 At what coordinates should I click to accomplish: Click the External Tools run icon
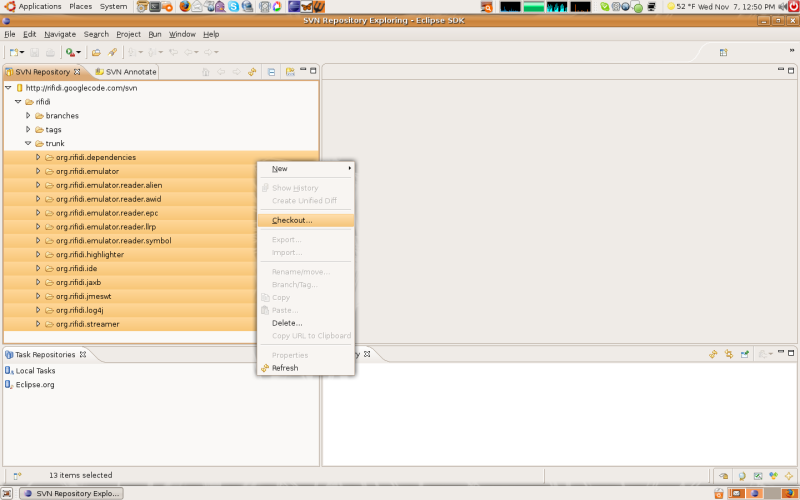coord(70,52)
